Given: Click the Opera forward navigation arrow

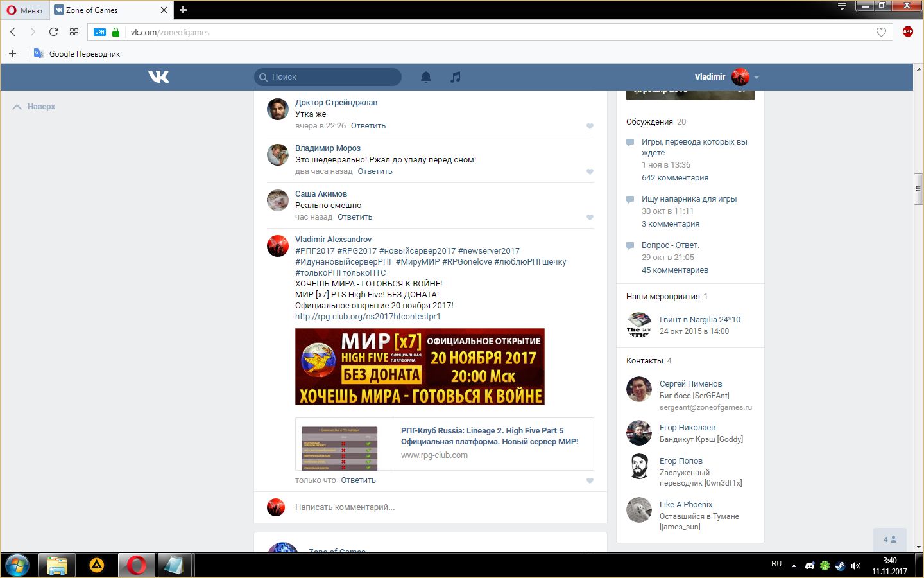Looking at the screenshot, I should point(33,32).
